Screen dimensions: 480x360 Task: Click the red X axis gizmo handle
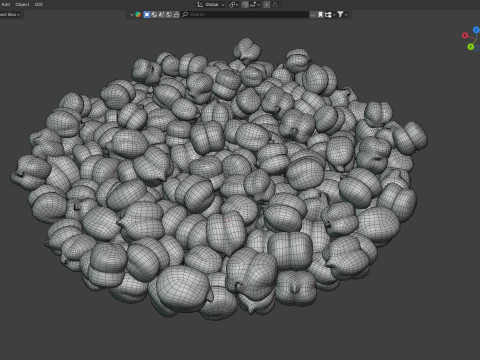click(x=465, y=35)
